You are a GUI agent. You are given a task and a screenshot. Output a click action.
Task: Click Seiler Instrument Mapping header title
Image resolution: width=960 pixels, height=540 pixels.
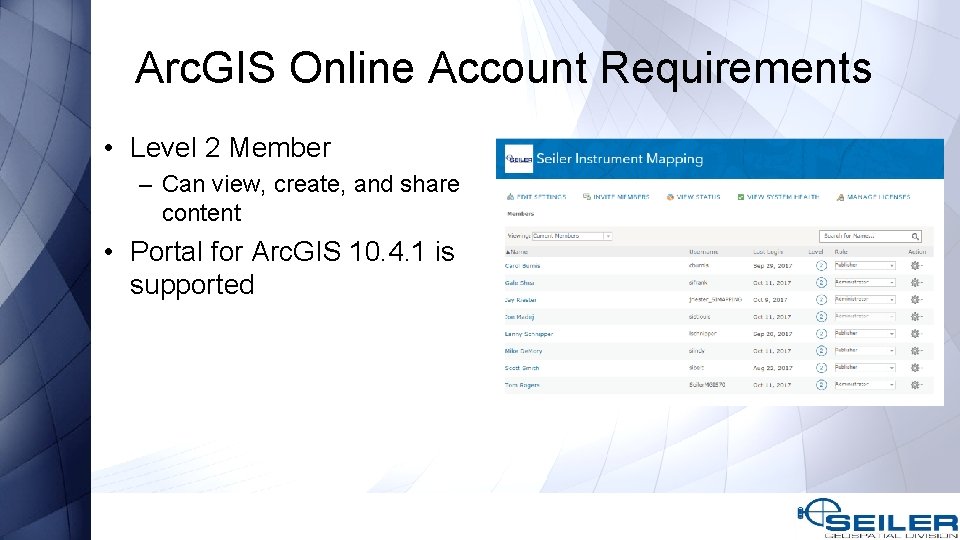tap(620, 159)
